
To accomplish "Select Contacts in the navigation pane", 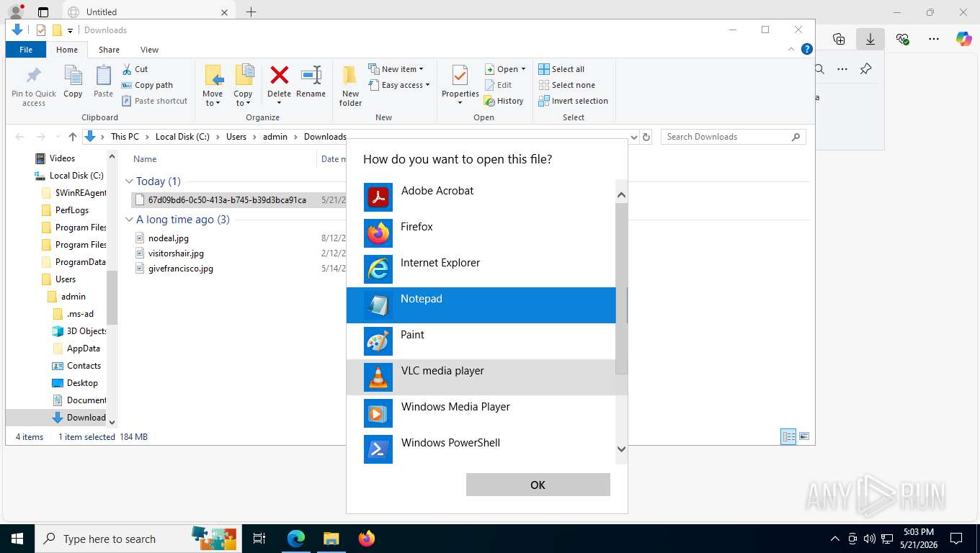I will pos(84,366).
